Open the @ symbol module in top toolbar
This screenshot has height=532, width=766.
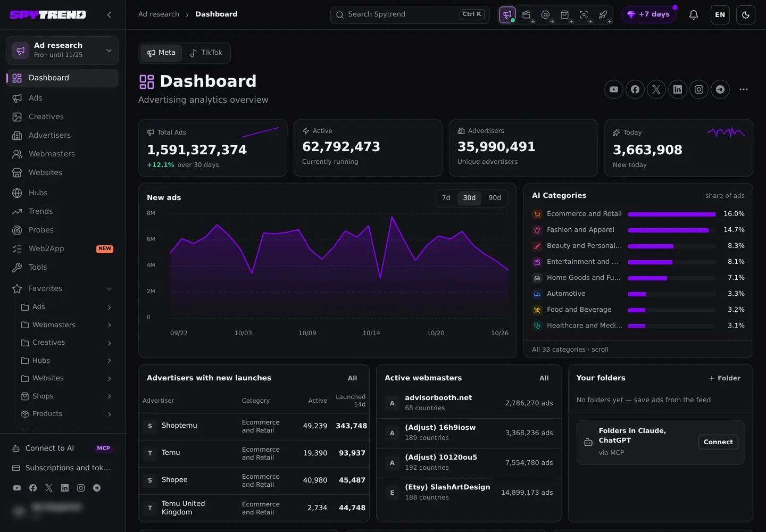tap(546, 15)
